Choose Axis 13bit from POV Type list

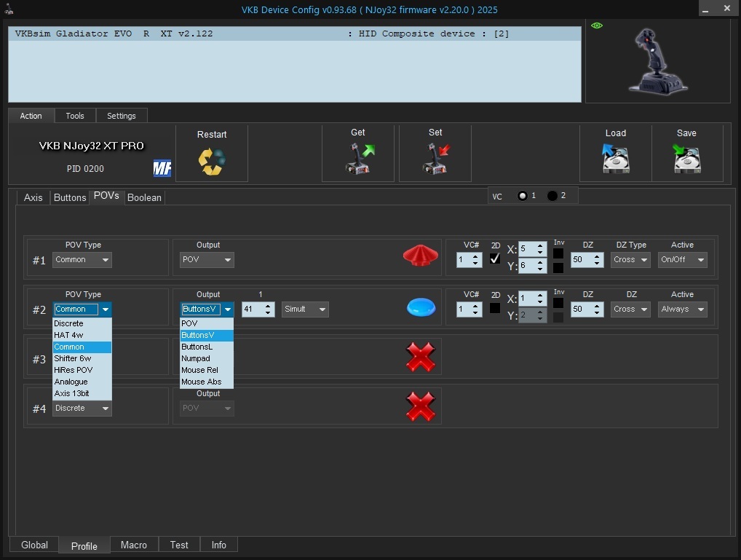[x=82, y=393]
